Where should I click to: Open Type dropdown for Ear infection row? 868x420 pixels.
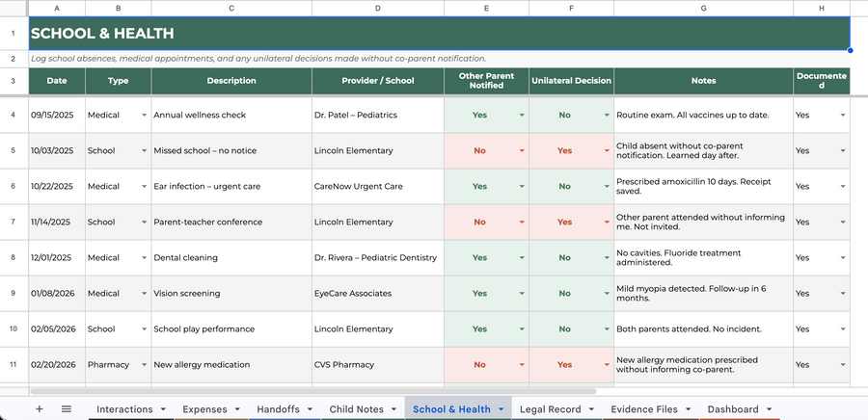144,187
